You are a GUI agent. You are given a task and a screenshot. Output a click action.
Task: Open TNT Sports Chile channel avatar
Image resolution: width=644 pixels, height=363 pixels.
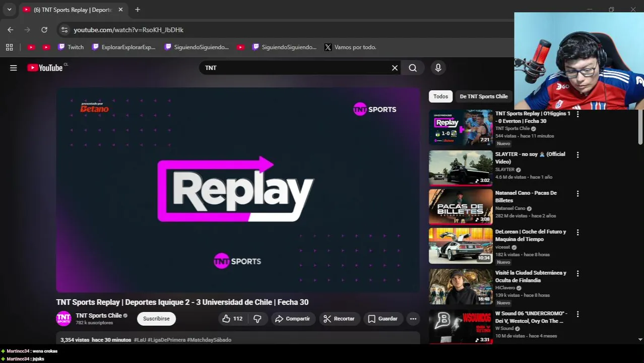click(x=63, y=319)
